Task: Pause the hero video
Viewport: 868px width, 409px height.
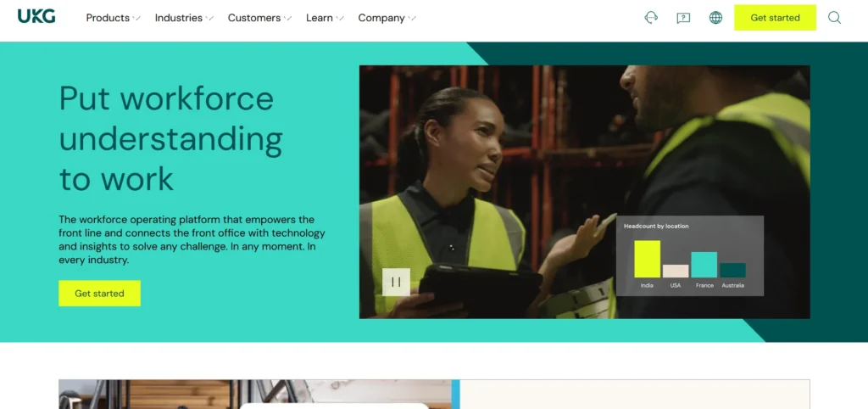Action: tap(397, 282)
